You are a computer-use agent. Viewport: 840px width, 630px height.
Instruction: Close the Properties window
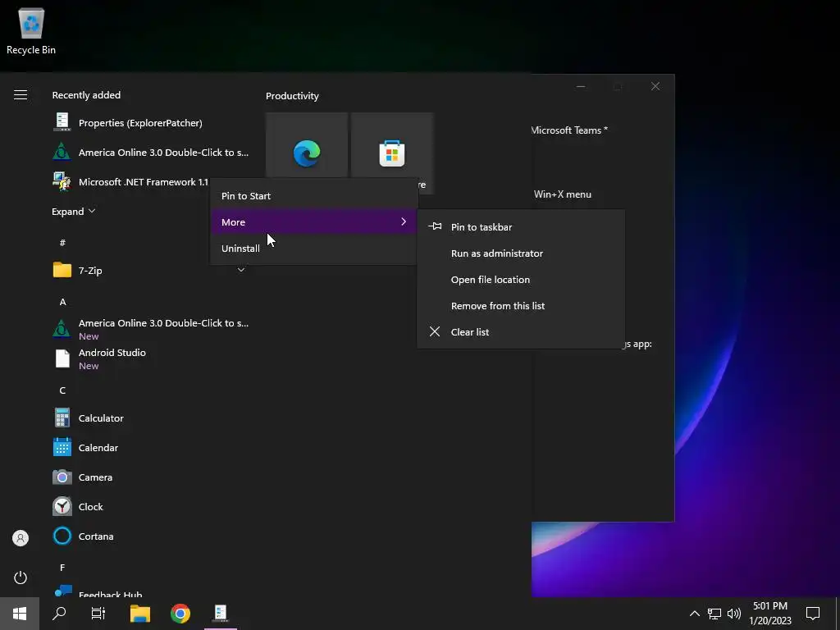655,86
